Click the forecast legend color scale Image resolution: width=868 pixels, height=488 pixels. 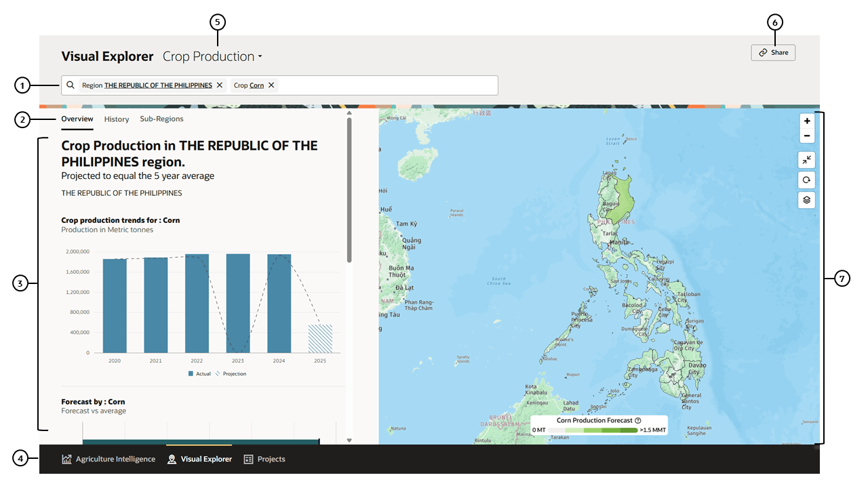click(x=592, y=430)
